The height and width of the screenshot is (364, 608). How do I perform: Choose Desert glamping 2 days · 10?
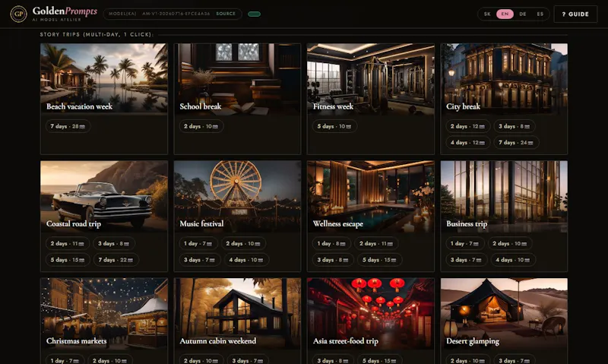point(467,360)
